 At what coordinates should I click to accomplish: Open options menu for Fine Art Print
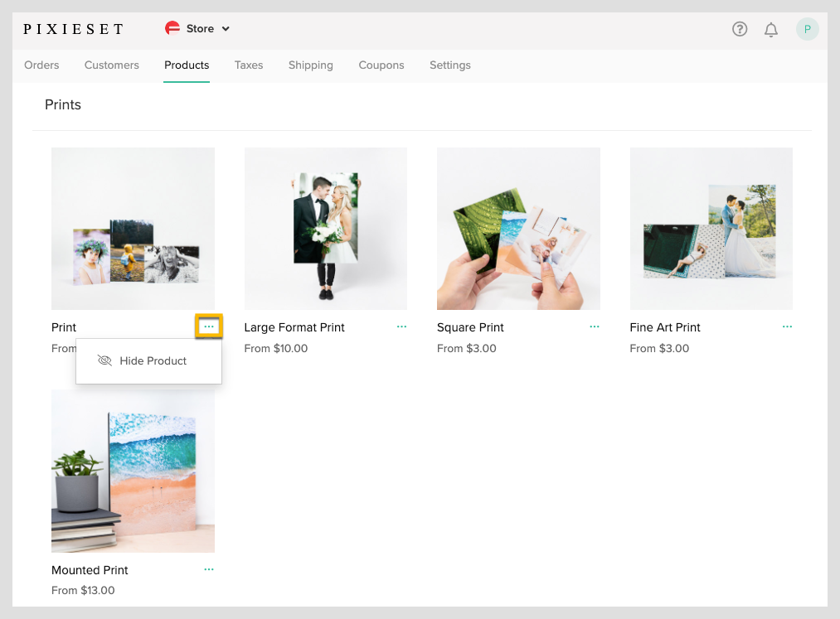[787, 326]
